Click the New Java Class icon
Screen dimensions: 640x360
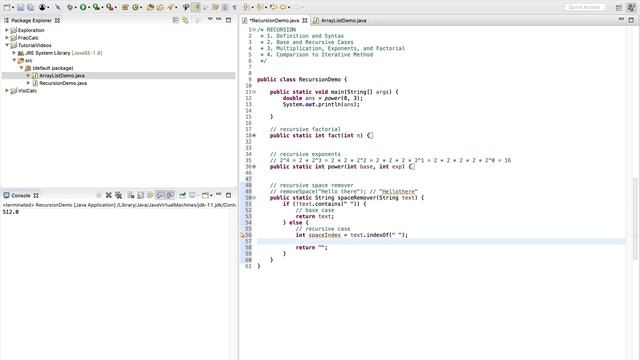[x=135, y=7]
